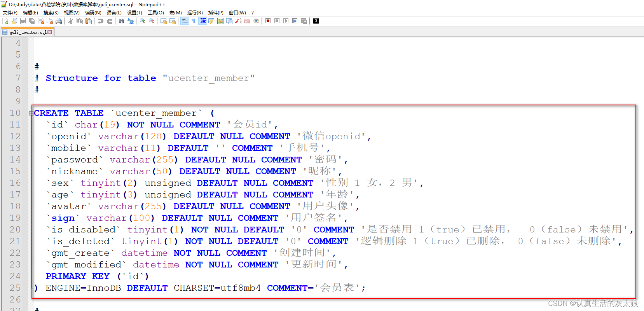The width and height of the screenshot is (644, 311).
Task: Click "Structure" in the header comment
Action: (72, 78)
